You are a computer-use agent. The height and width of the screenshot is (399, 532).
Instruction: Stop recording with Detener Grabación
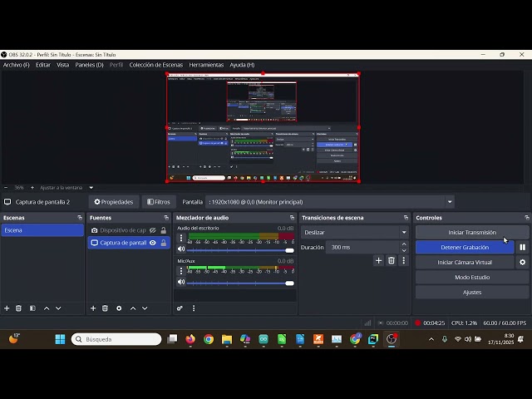(465, 248)
